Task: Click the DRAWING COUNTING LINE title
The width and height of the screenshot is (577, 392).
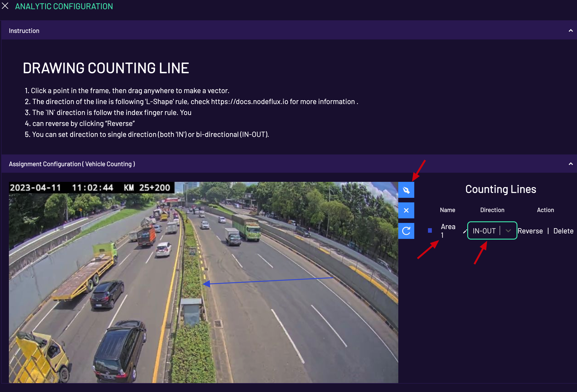Action: (106, 68)
